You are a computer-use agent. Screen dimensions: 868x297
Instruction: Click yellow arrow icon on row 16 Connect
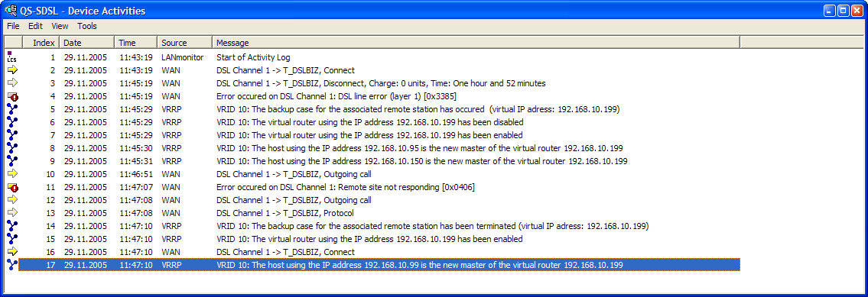[12, 252]
